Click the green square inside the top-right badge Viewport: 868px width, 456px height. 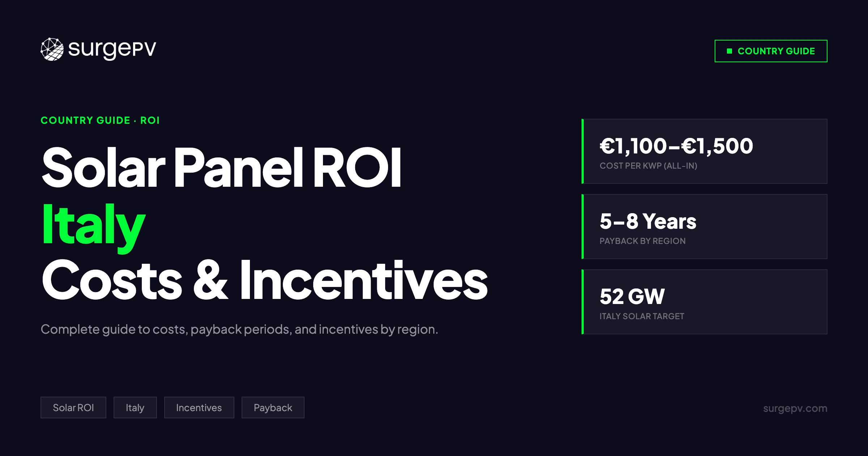click(x=729, y=51)
